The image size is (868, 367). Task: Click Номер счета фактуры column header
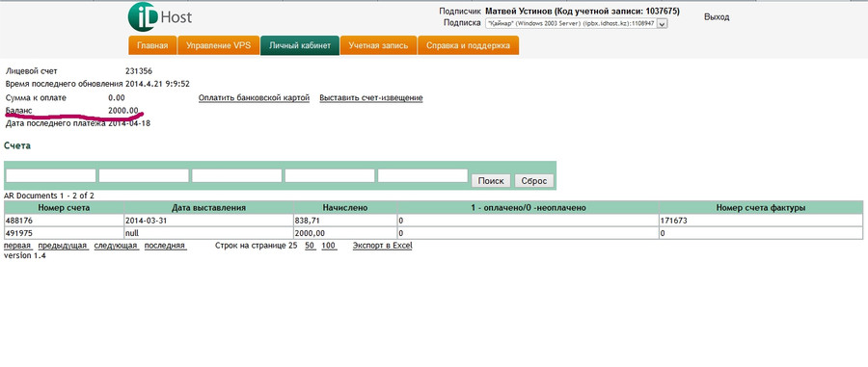(x=761, y=207)
